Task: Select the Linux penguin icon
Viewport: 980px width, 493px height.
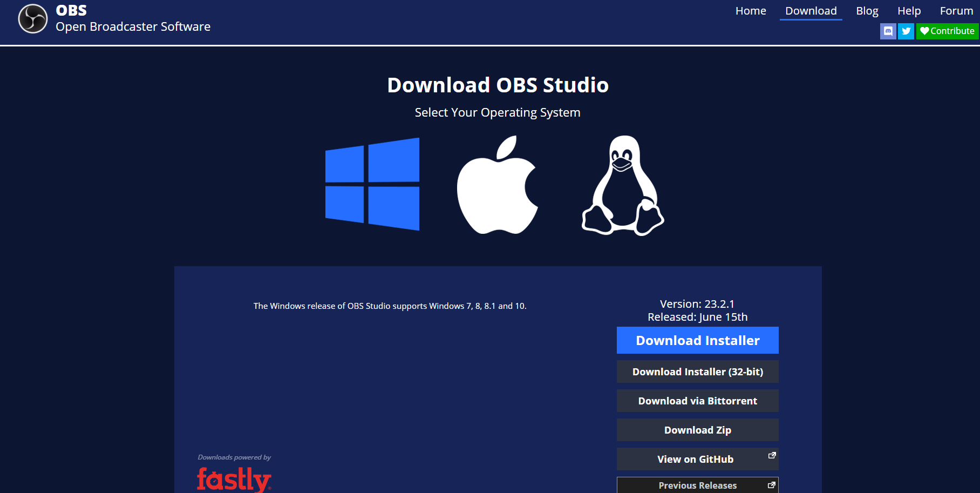Action: [x=623, y=185]
